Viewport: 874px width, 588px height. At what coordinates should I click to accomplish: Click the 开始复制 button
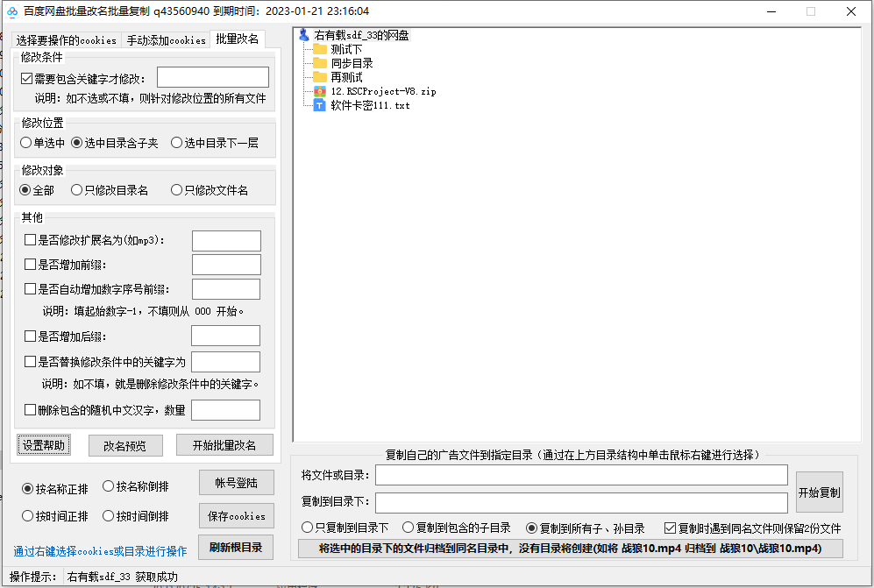pyautogui.click(x=820, y=492)
